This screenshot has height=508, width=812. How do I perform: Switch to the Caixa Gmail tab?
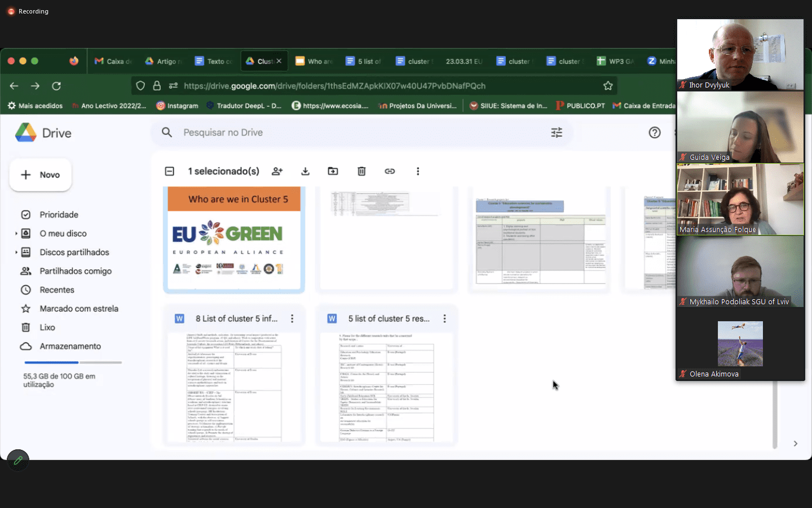point(113,61)
